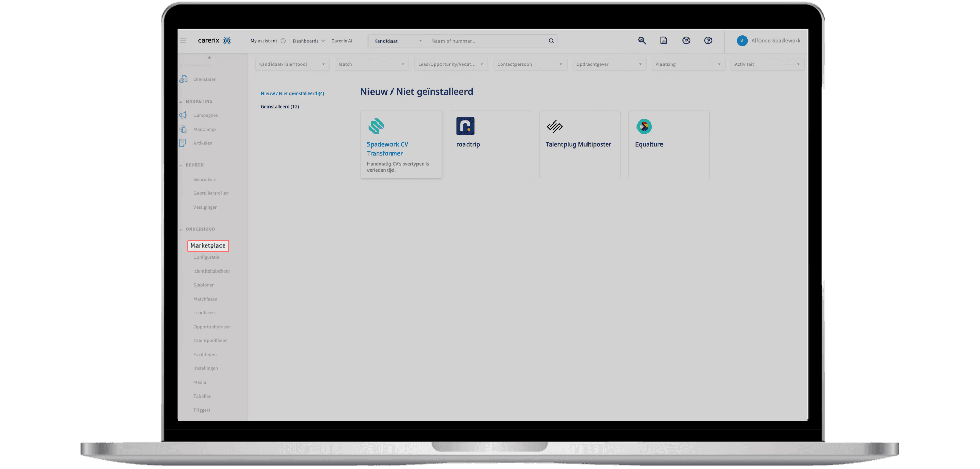Click the My assistant info icon
Image resolution: width=980 pixels, height=469 pixels.
283,41
